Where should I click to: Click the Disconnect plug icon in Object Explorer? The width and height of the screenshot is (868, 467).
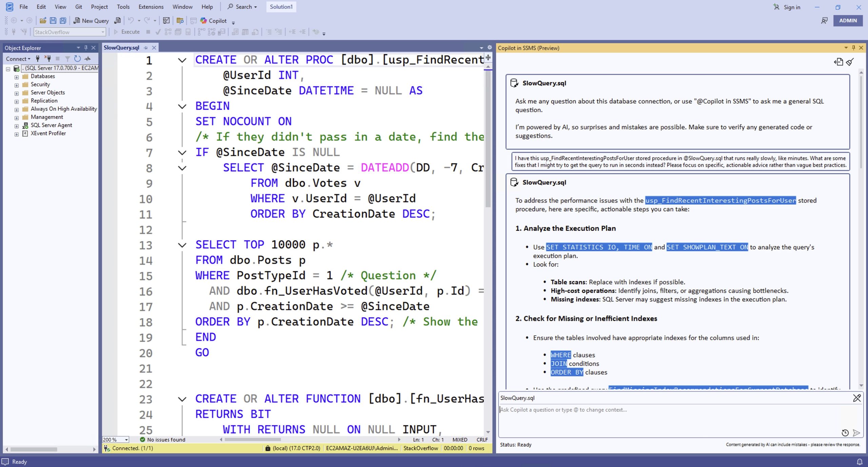(48, 59)
